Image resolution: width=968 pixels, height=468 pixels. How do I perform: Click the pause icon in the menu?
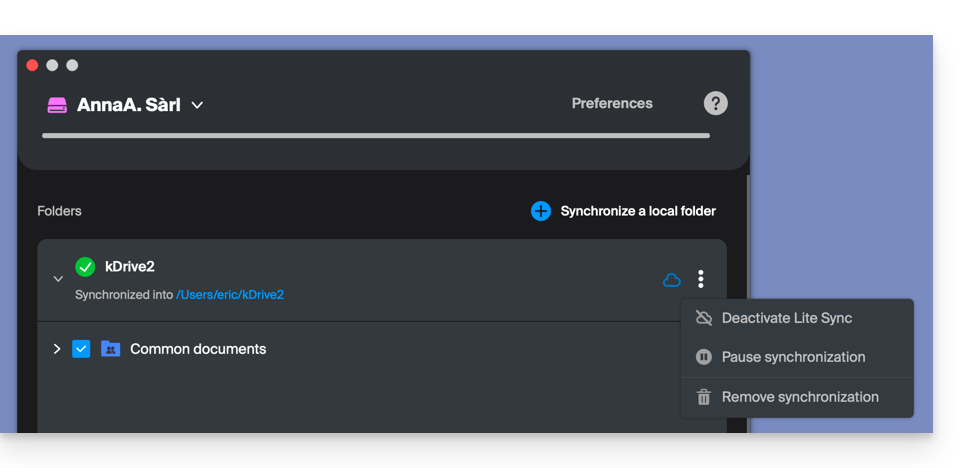[704, 357]
